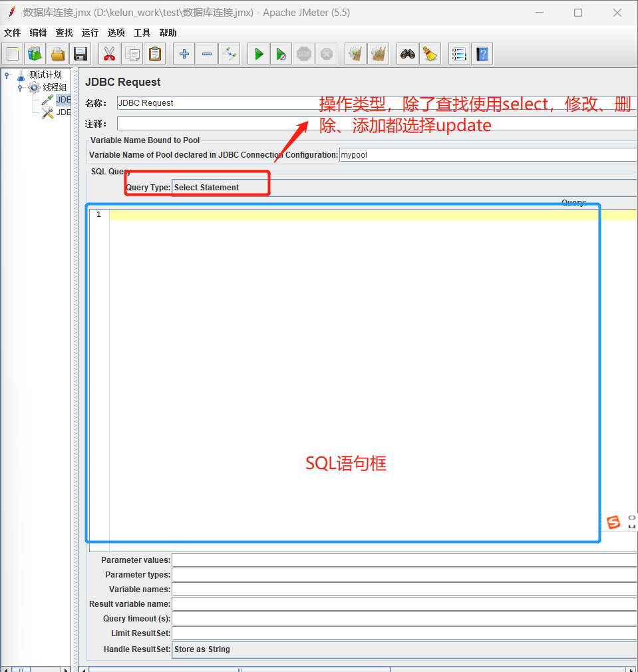Click the New test plan icon
Image resolution: width=638 pixels, height=672 pixels.
point(13,54)
